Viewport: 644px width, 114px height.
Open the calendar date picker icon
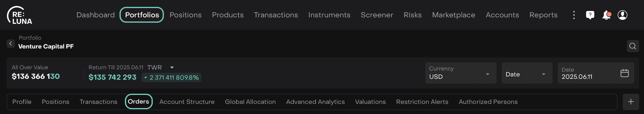(625, 73)
